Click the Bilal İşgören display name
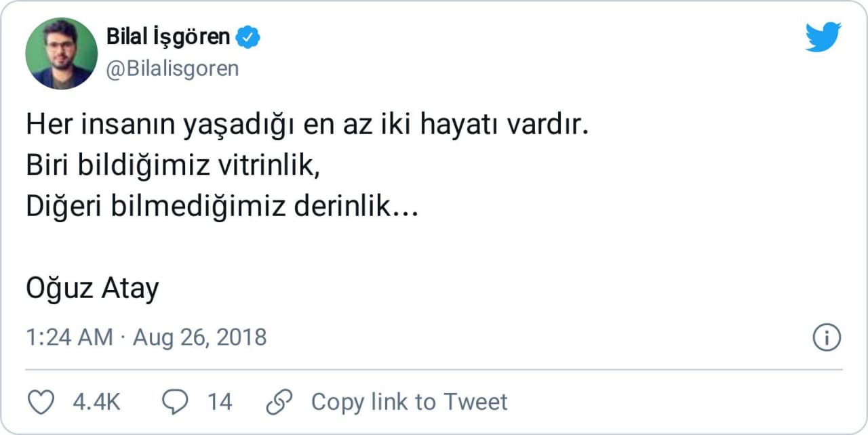 [168, 37]
